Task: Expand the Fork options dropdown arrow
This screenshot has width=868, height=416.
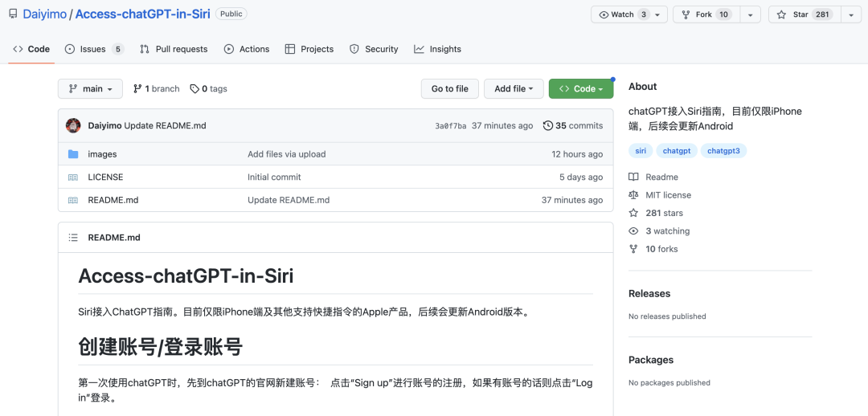Action: pyautogui.click(x=751, y=14)
